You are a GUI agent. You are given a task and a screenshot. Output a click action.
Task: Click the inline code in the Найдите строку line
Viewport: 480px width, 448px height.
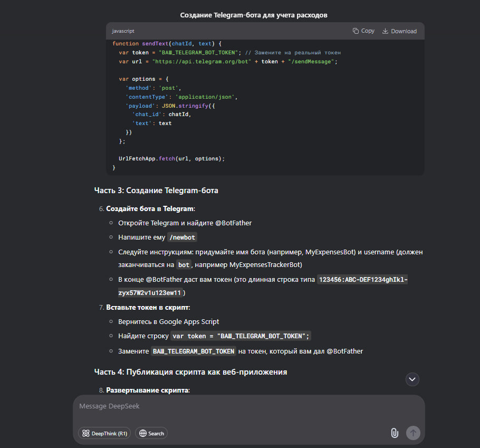point(241,336)
